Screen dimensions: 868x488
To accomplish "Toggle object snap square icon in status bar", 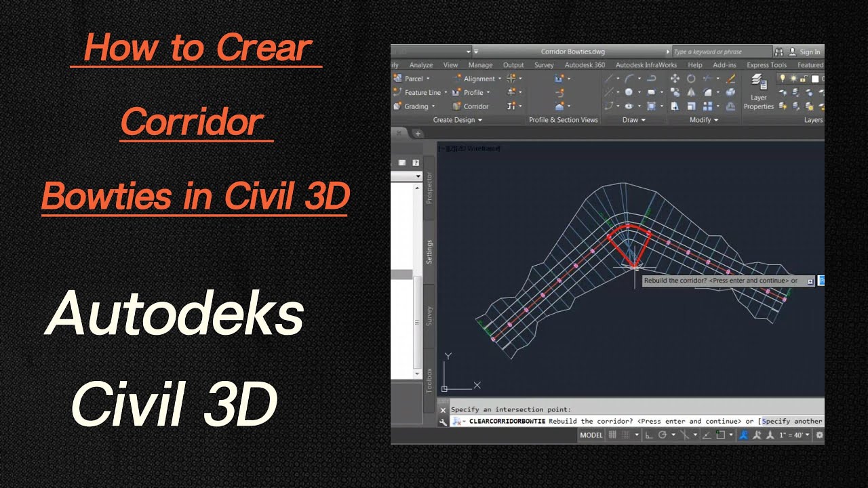I will pos(721,435).
